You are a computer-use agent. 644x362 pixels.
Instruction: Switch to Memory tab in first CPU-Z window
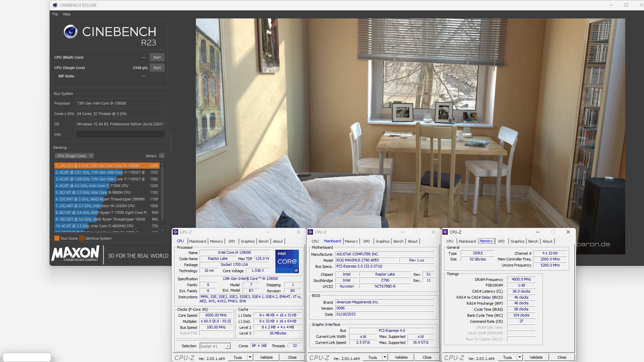click(216, 241)
